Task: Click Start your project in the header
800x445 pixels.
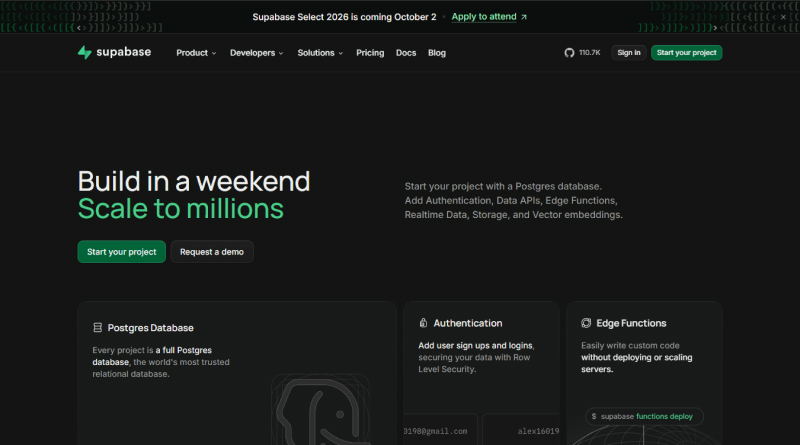Action: (x=686, y=53)
